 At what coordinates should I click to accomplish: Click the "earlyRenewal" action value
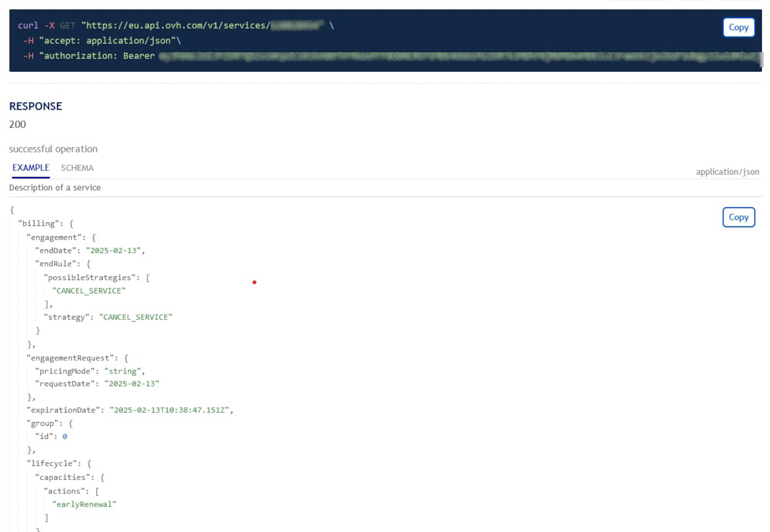pyautogui.click(x=84, y=504)
